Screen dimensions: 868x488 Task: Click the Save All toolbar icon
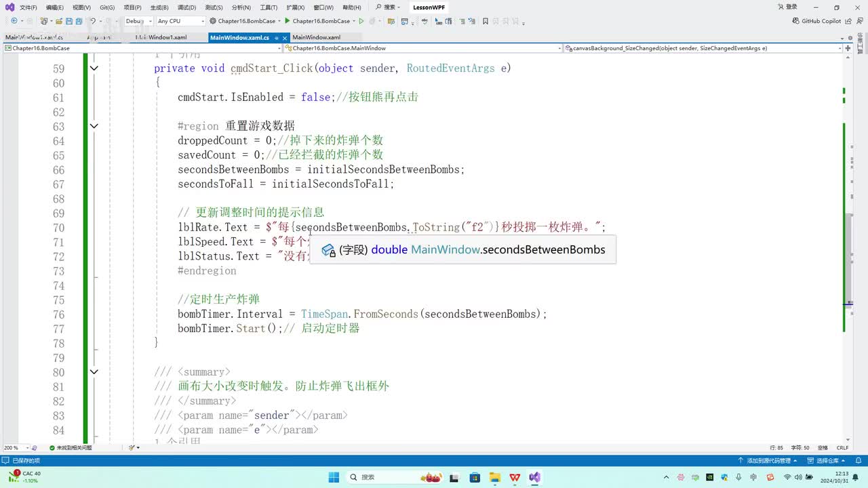coord(79,21)
